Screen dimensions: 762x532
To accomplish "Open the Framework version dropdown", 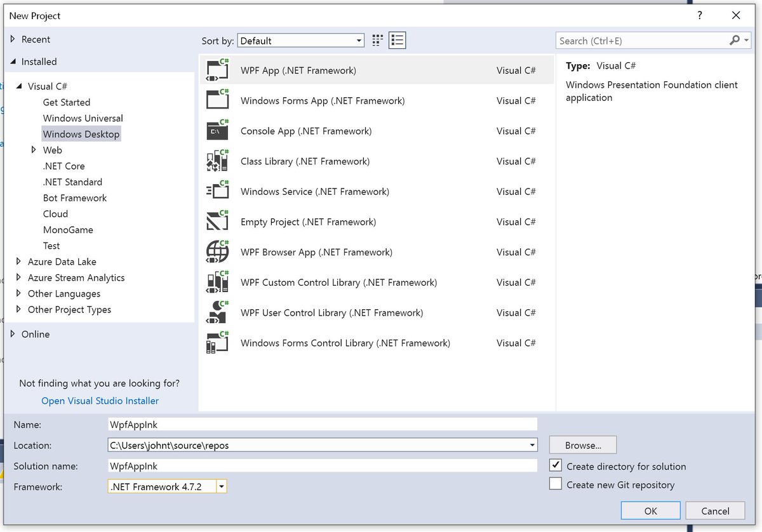I will point(222,486).
